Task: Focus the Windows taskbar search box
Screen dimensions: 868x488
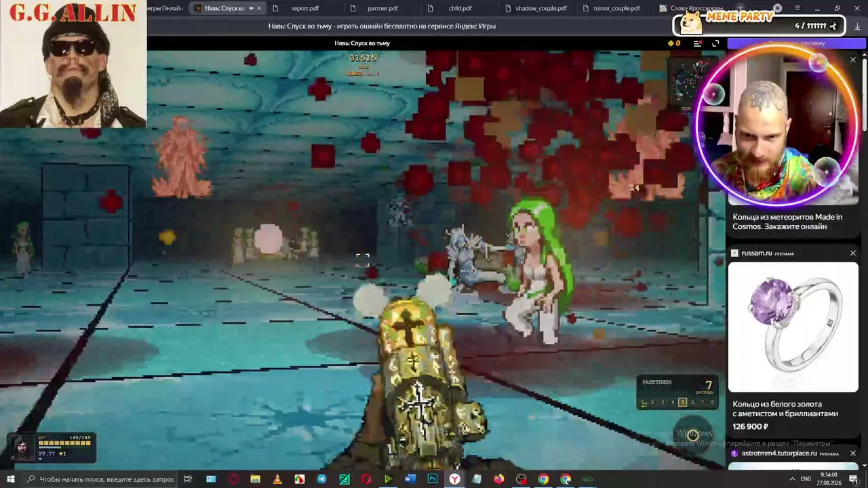Action: (x=100, y=479)
